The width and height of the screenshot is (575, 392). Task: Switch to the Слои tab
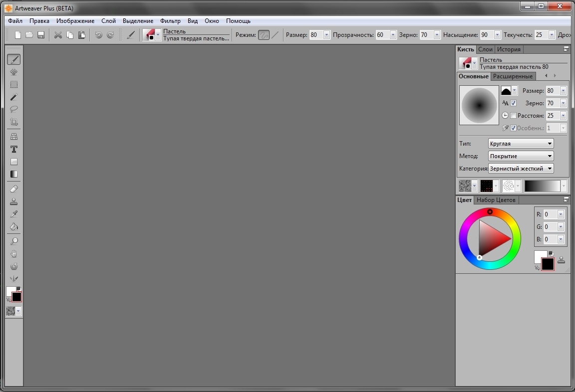485,49
